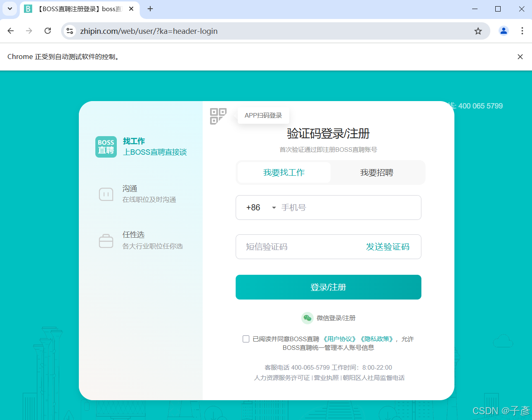Click 发送验证码 to send SMS code
Image resolution: width=532 pixels, height=420 pixels.
point(388,247)
